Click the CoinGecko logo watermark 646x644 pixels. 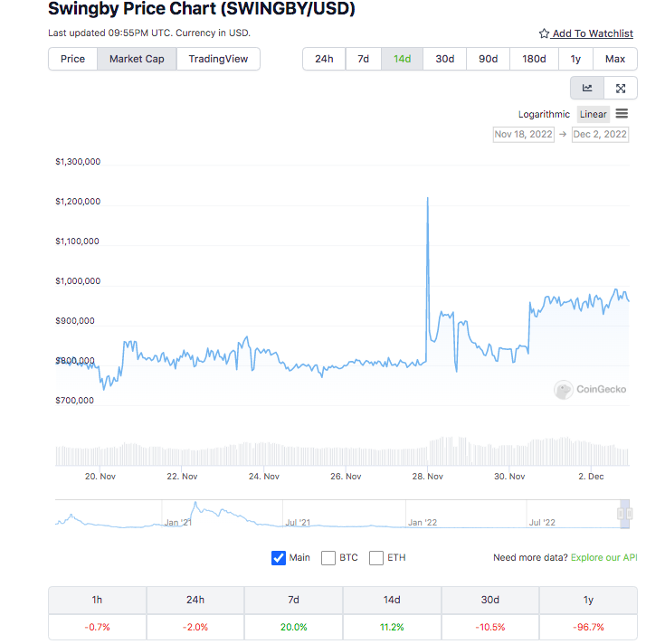[590, 389]
